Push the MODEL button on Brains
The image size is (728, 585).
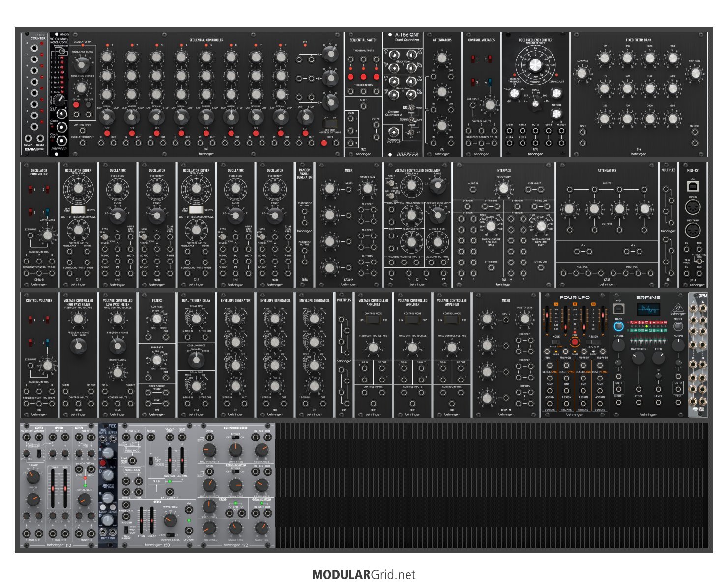[x=678, y=326]
